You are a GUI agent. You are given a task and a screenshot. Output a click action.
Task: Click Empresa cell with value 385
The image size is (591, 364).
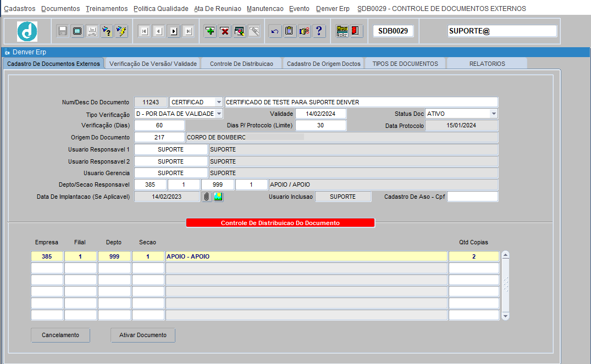click(x=47, y=256)
